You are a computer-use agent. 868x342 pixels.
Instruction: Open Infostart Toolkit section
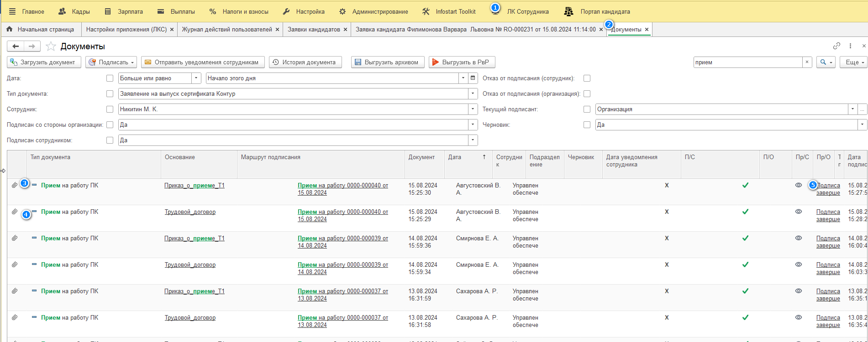[449, 11]
